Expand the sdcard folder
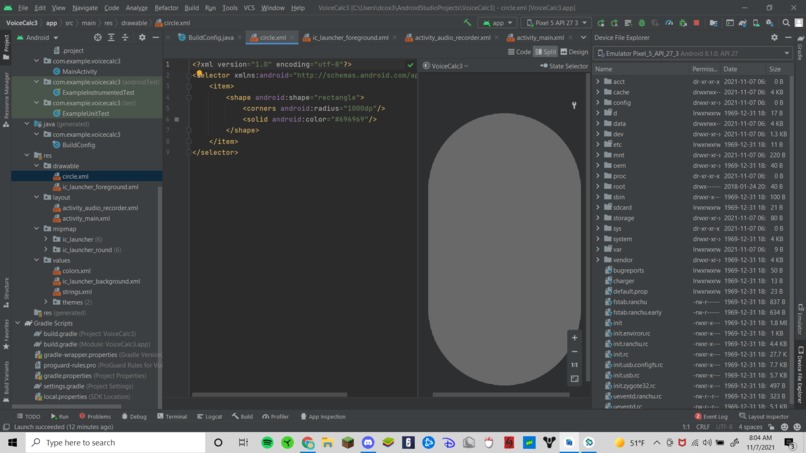The width and height of the screenshot is (806, 453). 598,207
